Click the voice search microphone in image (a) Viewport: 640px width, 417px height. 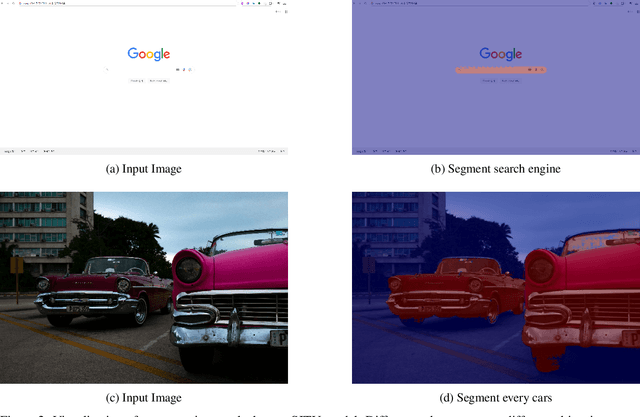tap(182, 70)
